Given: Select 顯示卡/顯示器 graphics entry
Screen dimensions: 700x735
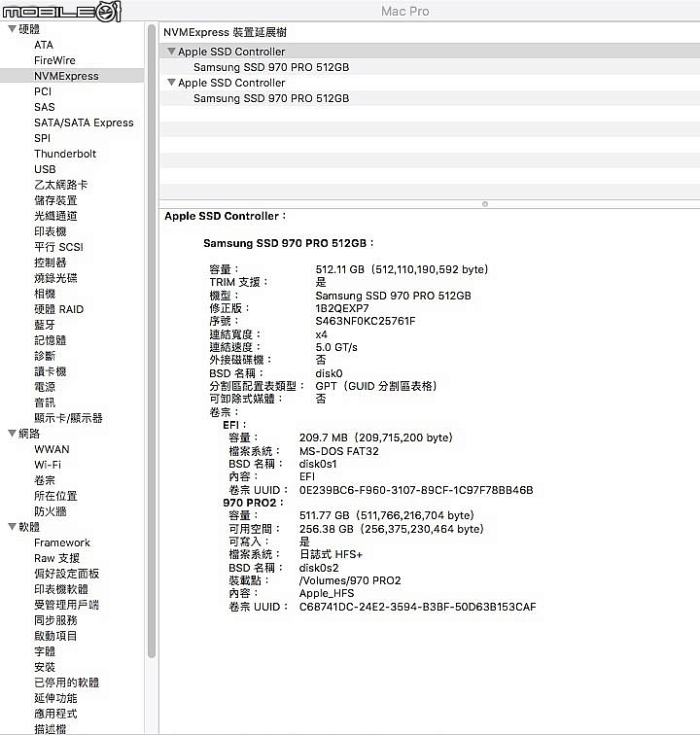Looking at the screenshot, I should pyautogui.click(x=68, y=418).
